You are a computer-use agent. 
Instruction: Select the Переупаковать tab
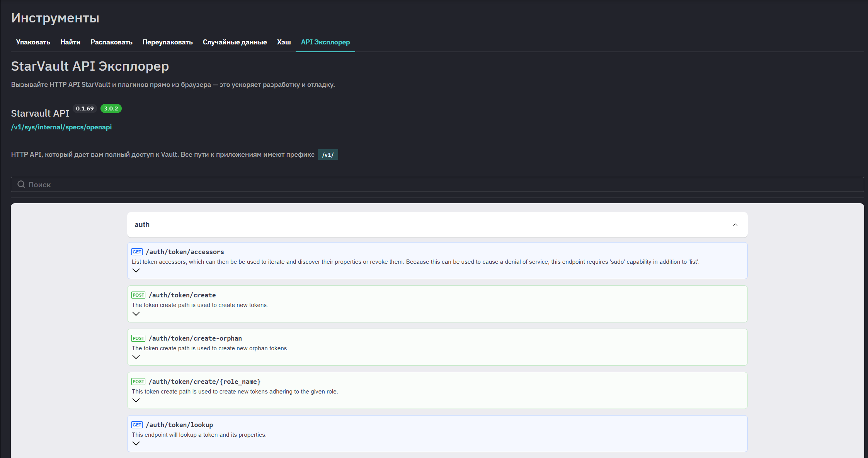167,42
